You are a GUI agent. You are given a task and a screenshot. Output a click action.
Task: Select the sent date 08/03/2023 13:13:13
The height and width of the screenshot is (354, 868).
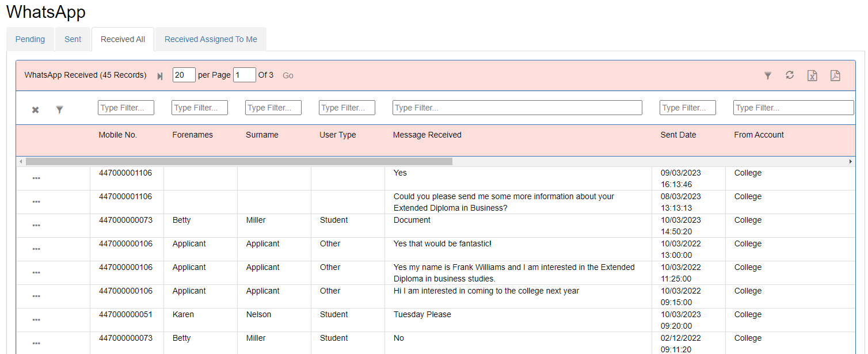click(680, 202)
